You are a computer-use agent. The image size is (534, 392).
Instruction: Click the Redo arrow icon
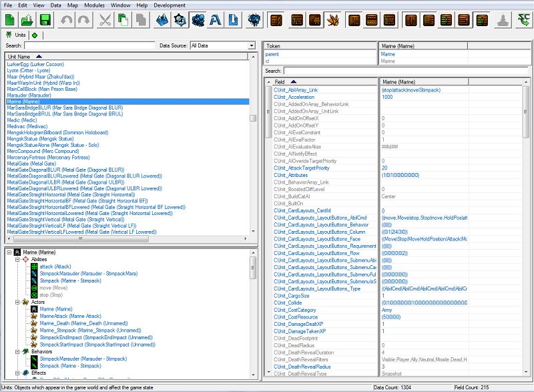point(84,20)
